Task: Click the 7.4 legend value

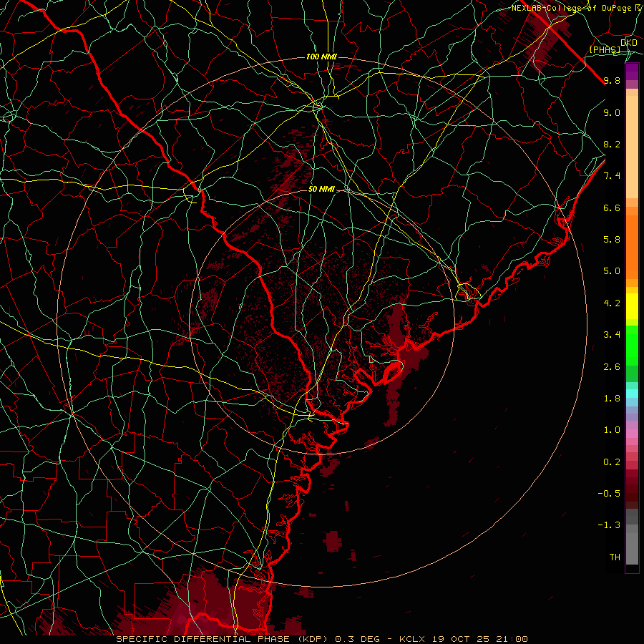Action: pos(612,176)
